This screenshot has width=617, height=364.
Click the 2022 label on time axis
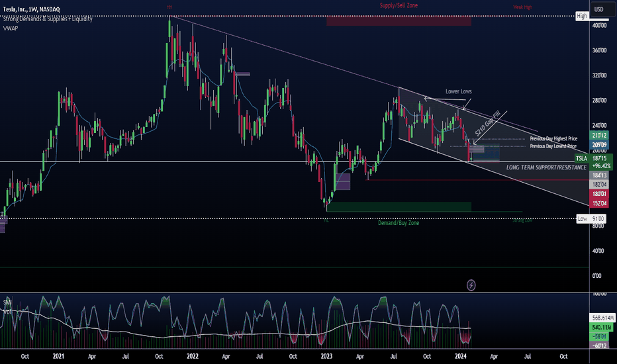[193, 356]
